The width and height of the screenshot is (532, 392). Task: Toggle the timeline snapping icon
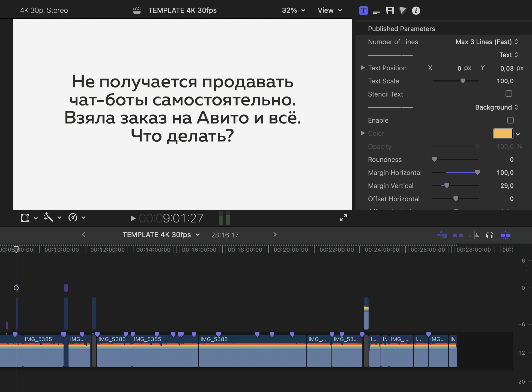(506, 235)
